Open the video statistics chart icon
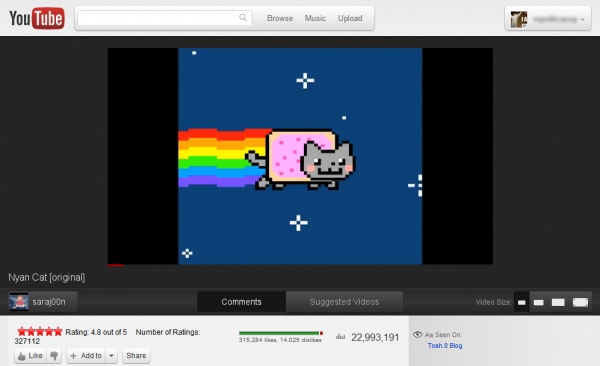This screenshot has width=600, height=366. coord(341,337)
